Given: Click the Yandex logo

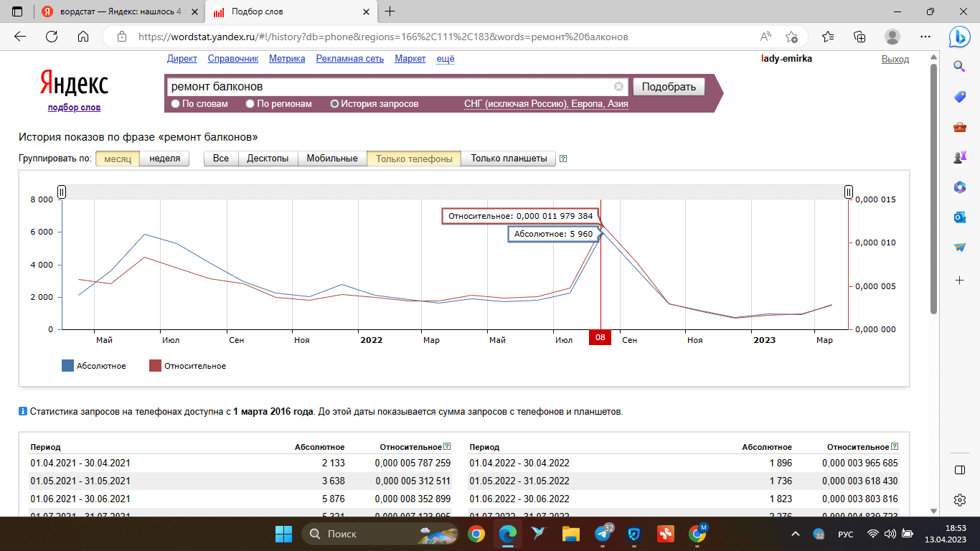Looking at the screenshot, I should point(74,84).
